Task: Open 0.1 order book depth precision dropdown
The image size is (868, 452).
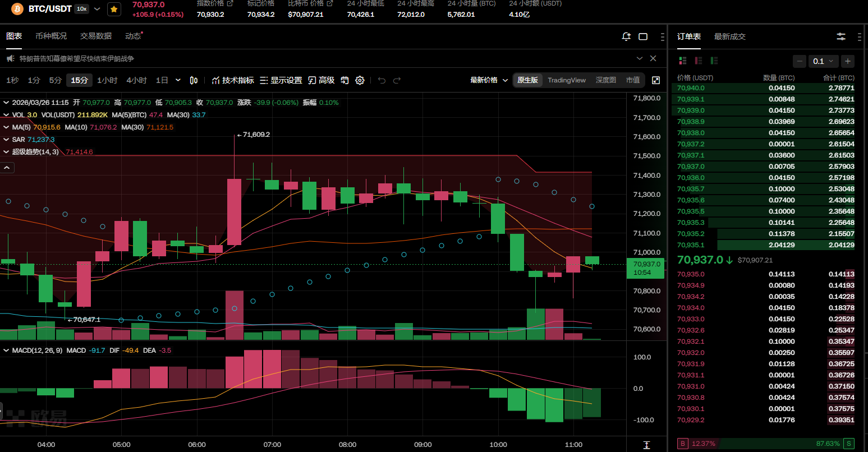Action: pyautogui.click(x=824, y=61)
